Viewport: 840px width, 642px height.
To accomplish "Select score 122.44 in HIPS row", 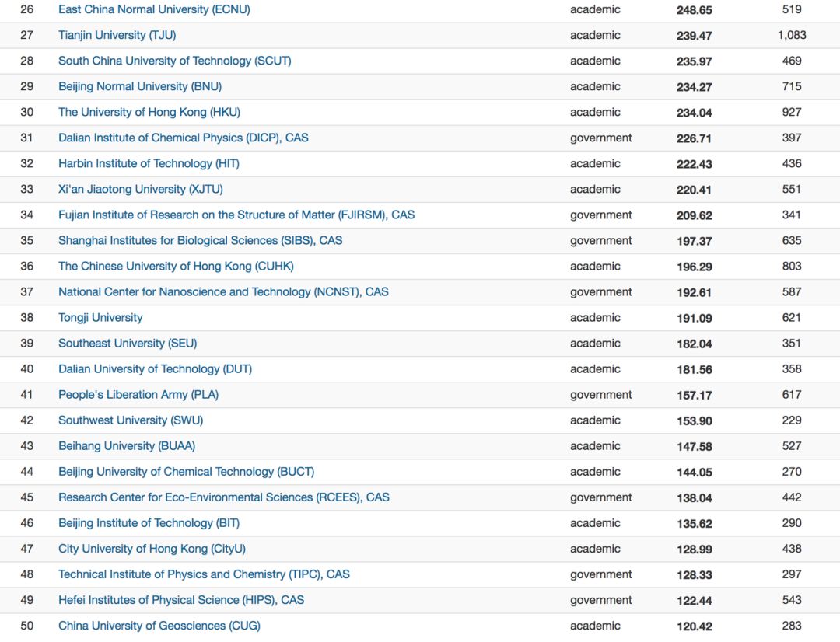I will (x=695, y=602).
